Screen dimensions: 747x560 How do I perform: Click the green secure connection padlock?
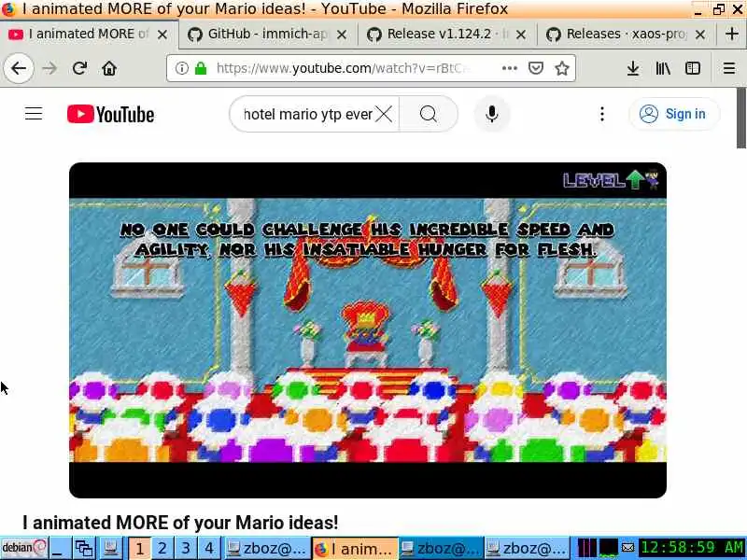tap(201, 68)
